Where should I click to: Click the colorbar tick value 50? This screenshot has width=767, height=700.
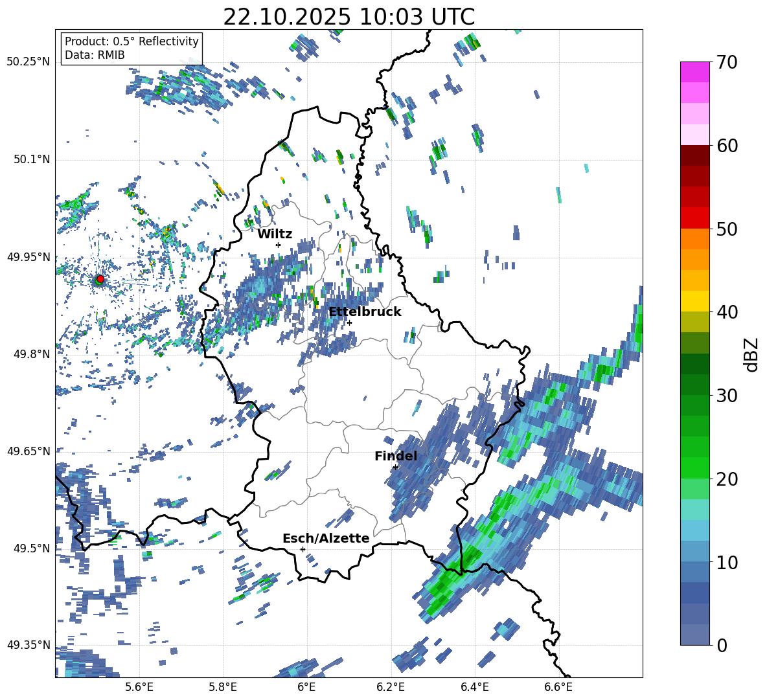click(727, 229)
